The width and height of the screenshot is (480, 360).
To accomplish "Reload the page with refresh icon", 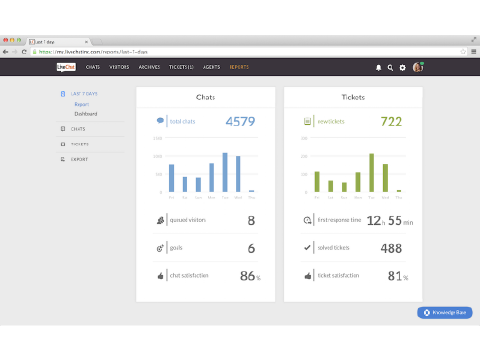I will [24, 52].
